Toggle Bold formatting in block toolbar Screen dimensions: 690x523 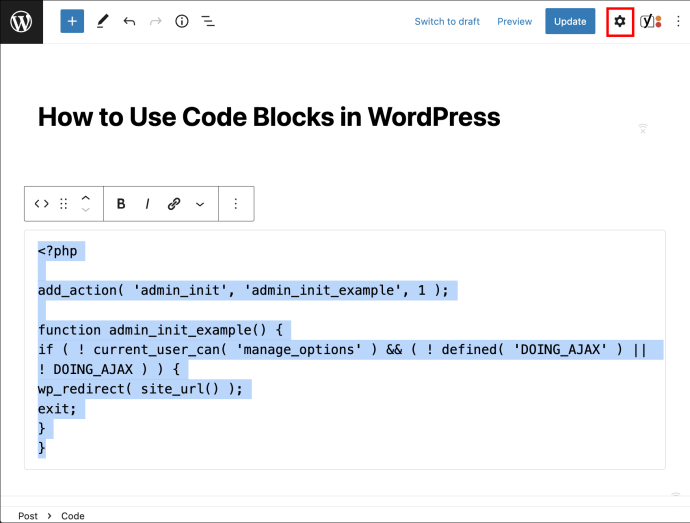point(121,204)
